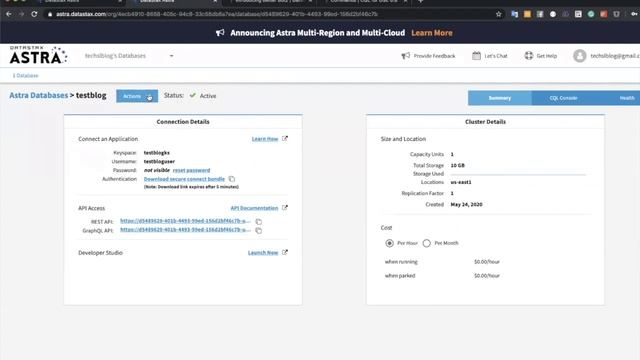
Task: Open the REST API URL link
Action: (185, 221)
